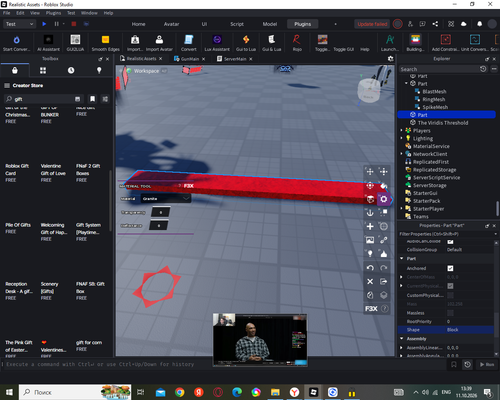
Task: Toggle the Massless checkbox
Action: [450, 313]
